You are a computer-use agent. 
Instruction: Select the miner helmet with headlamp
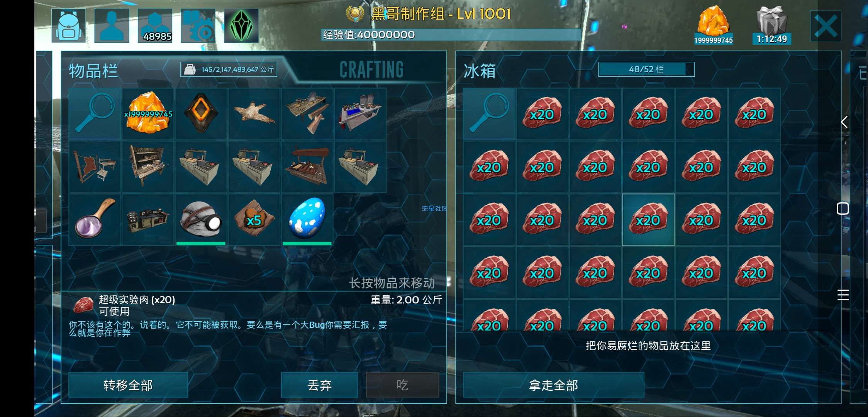(201, 220)
